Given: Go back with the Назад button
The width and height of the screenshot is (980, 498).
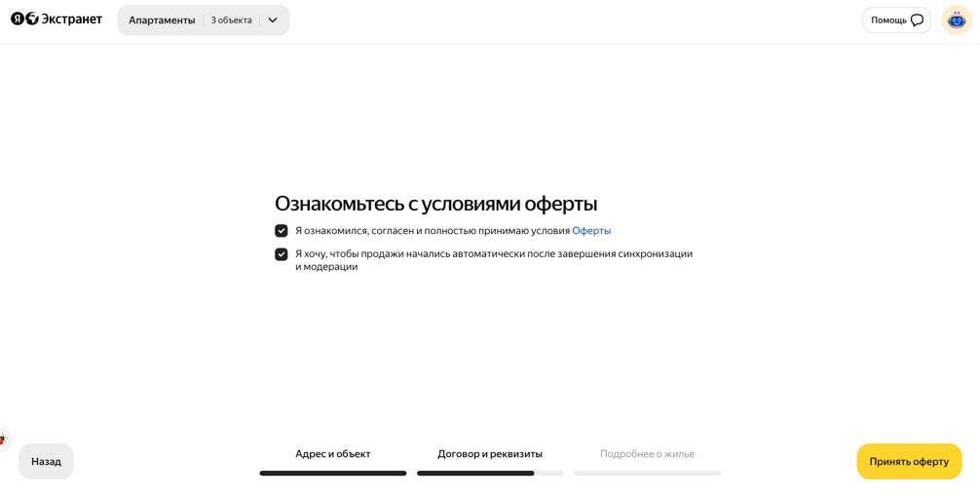Looking at the screenshot, I should pos(46,462).
